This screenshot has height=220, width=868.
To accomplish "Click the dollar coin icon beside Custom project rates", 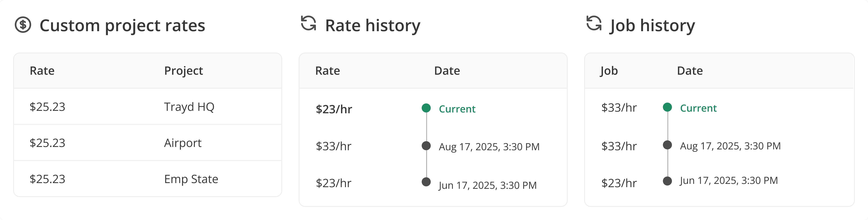I will pyautogui.click(x=23, y=25).
